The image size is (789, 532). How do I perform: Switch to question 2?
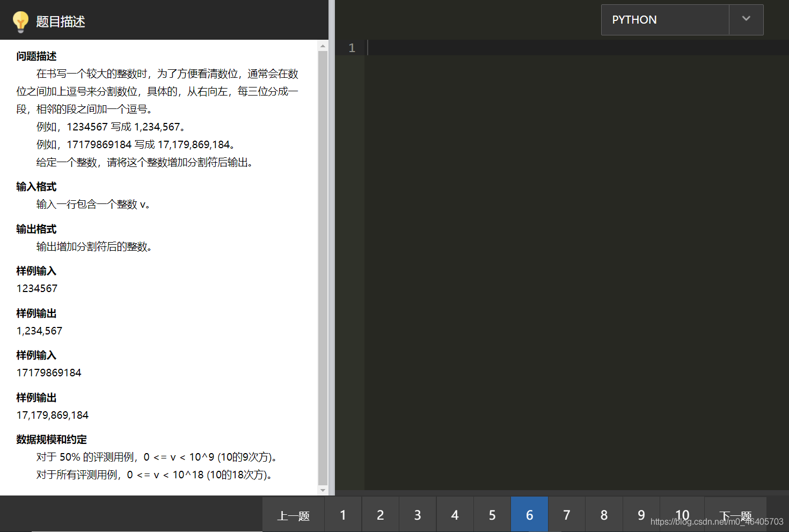coord(381,515)
